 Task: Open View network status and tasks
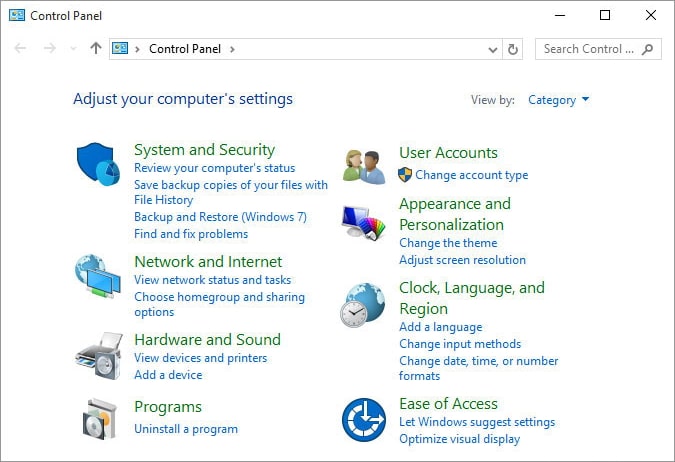[x=212, y=280]
